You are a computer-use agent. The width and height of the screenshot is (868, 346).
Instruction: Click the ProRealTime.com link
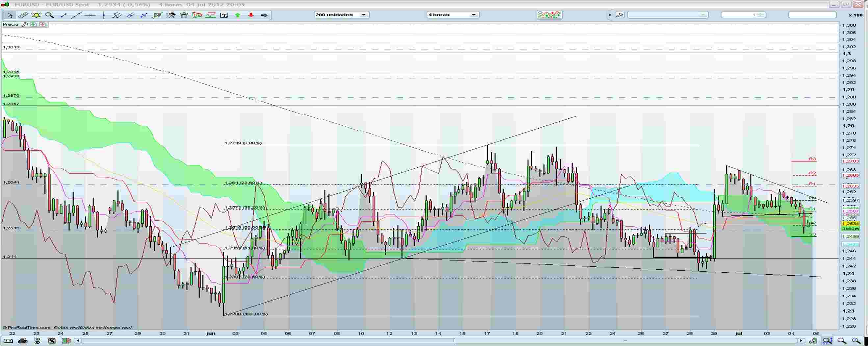(x=27, y=327)
